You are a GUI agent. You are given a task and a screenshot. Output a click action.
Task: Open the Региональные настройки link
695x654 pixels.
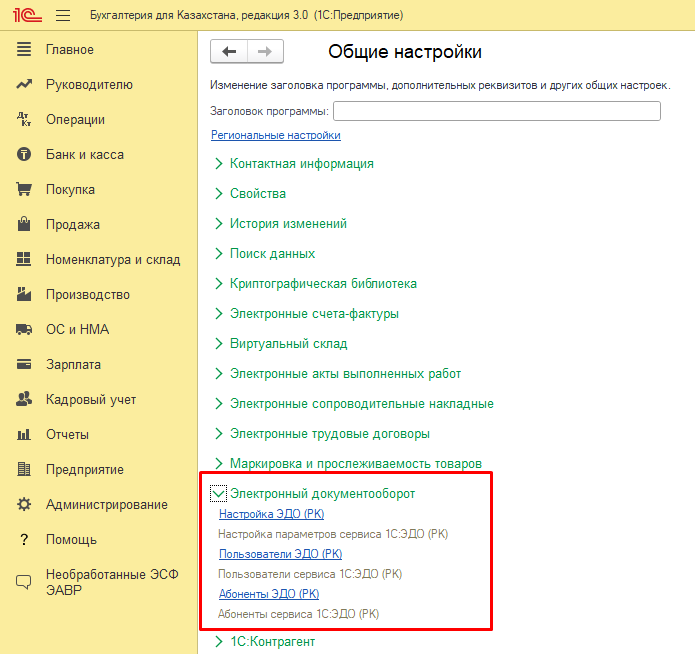276,135
